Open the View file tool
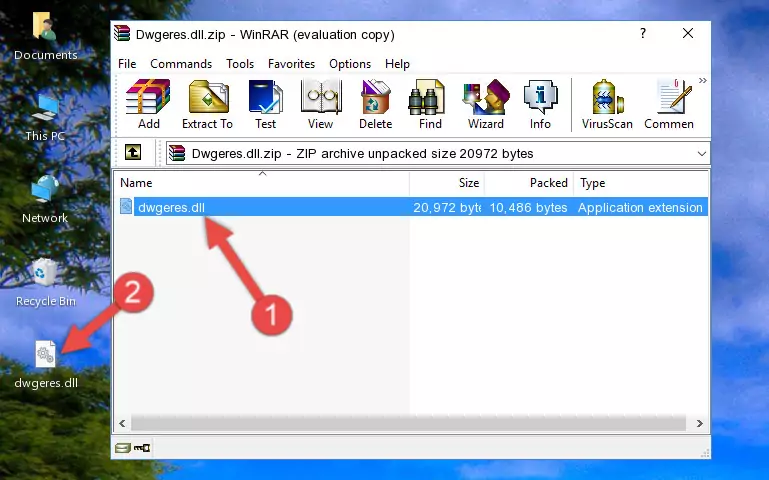Image resolution: width=769 pixels, height=480 pixels. [321, 104]
